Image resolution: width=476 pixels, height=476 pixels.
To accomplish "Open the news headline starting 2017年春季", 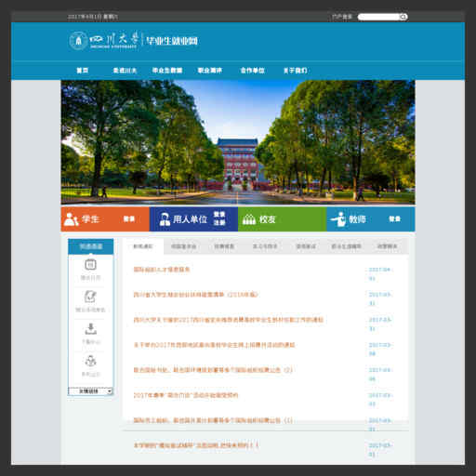I will [186, 395].
